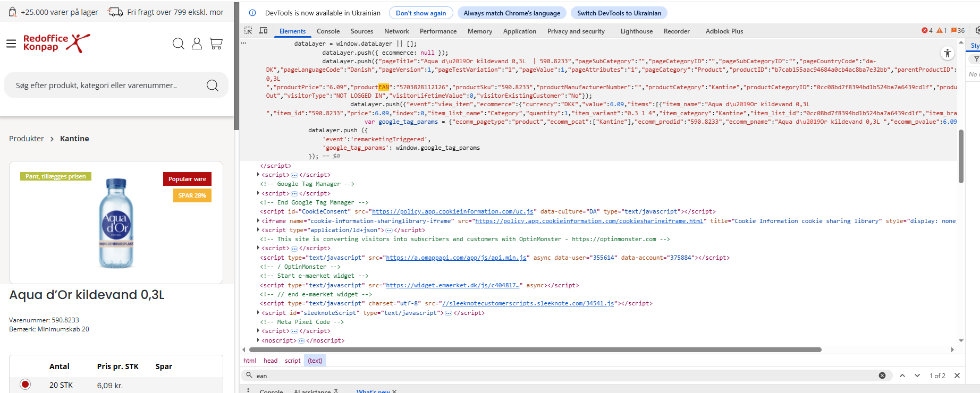Screen dimensions: 980x393
Task: Open the omappapi api.min.js link
Action: [456, 258]
